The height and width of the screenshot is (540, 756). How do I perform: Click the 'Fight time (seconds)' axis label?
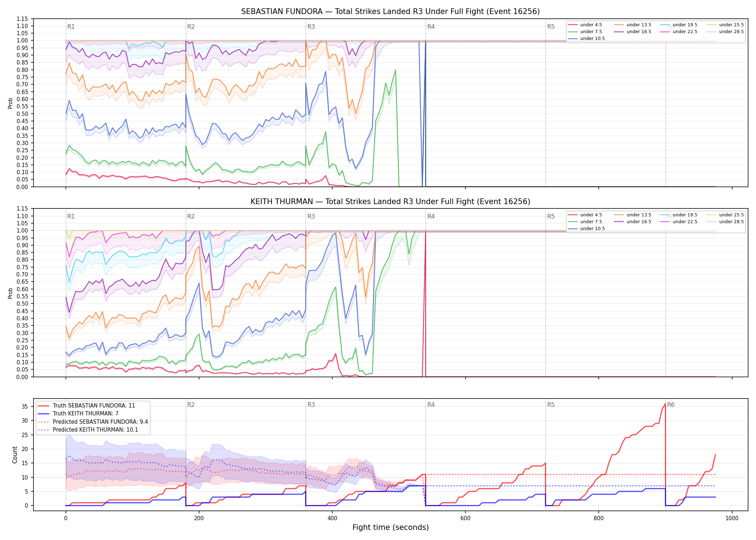coord(390,527)
